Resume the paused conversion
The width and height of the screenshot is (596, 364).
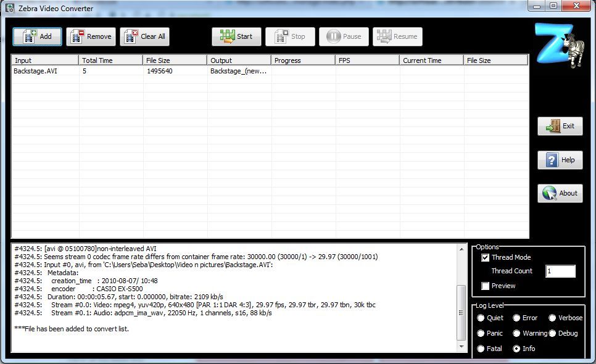(x=397, y=36)
